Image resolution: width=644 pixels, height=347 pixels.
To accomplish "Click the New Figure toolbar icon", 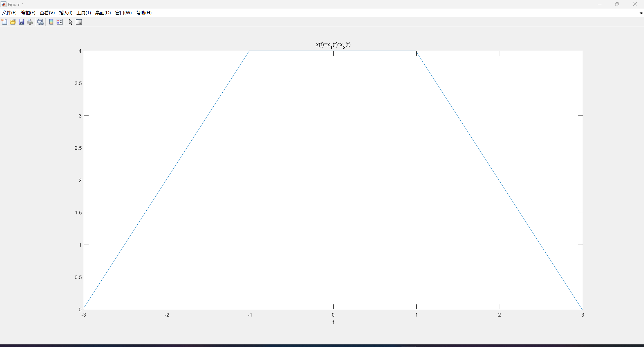I will point(4,22).
